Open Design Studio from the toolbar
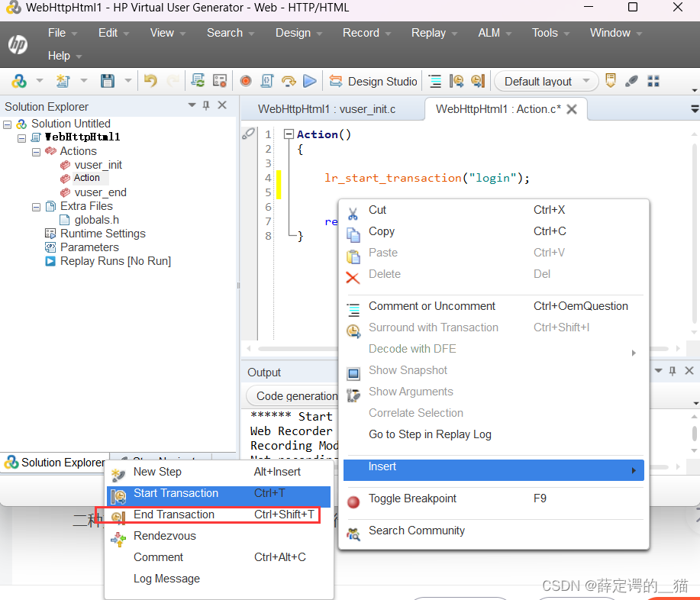Viewport: 700px width, 600px height. click(x=373, y=81)
